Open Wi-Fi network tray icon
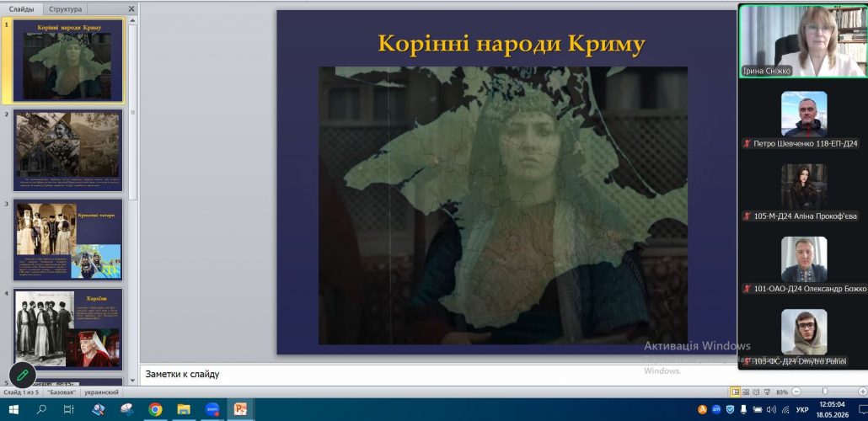 click(x=785, y=409)
